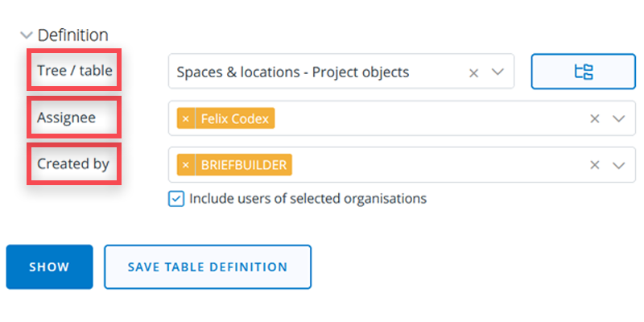Click the Tree / table label
The width and height of the screenshot is (644, 322).
point(74,72)
